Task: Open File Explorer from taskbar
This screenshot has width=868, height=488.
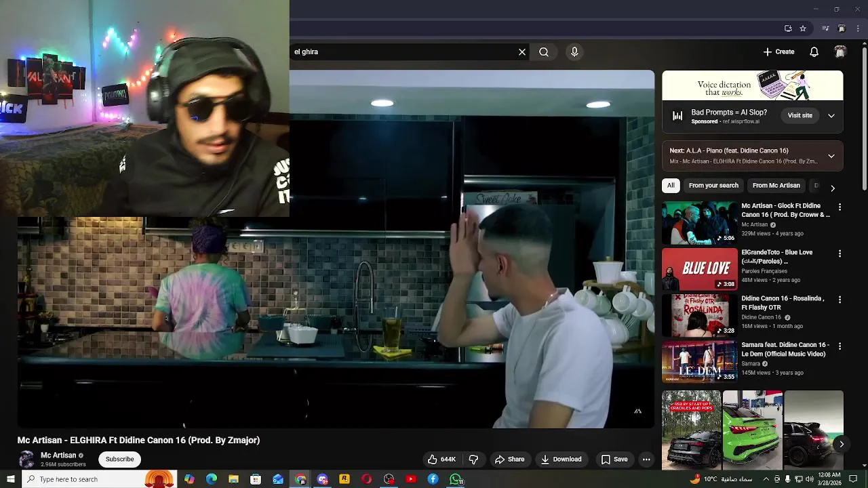Action: tap(233, 479)
